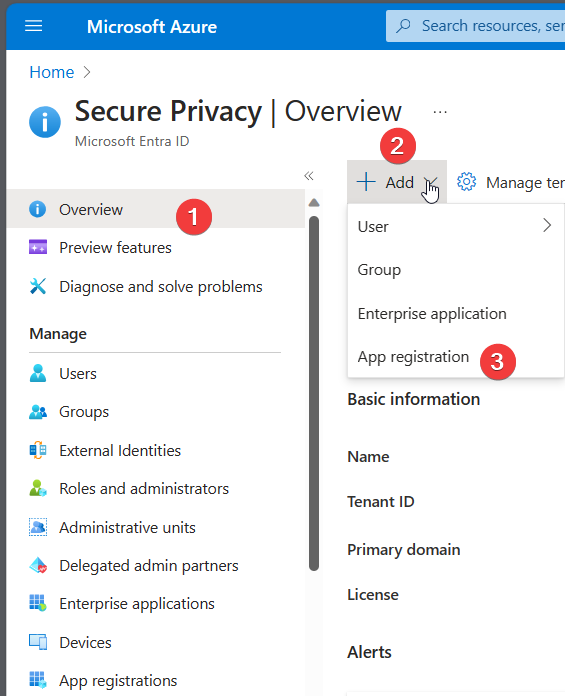Open Overview in the sidebar
565x696 pixels.
pos(156,209)
